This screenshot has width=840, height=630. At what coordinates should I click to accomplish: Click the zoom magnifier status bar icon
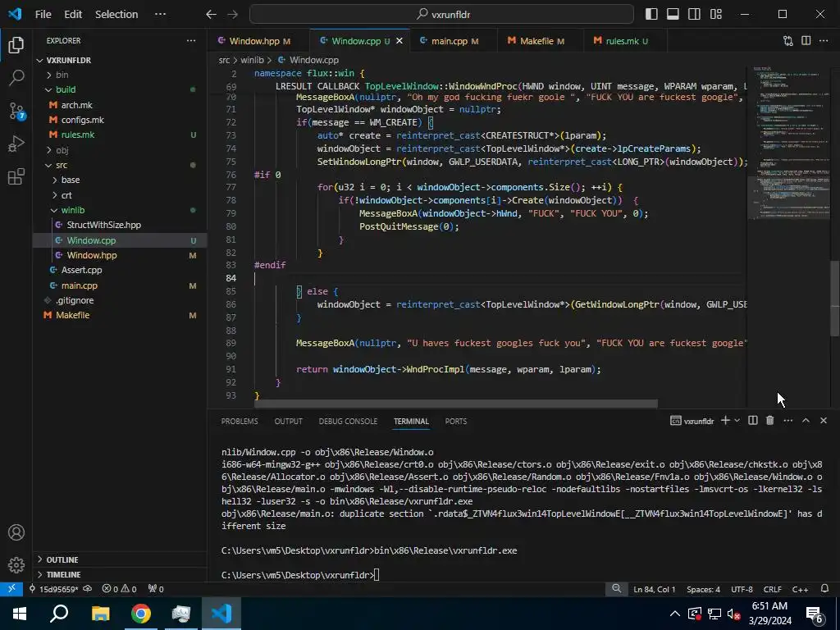(x=617, y=589)
